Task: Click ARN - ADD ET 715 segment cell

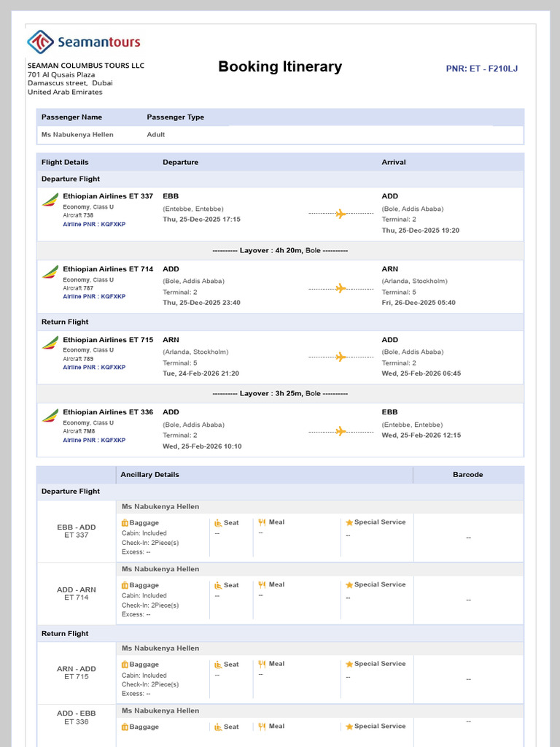Action: coord(76,673)
